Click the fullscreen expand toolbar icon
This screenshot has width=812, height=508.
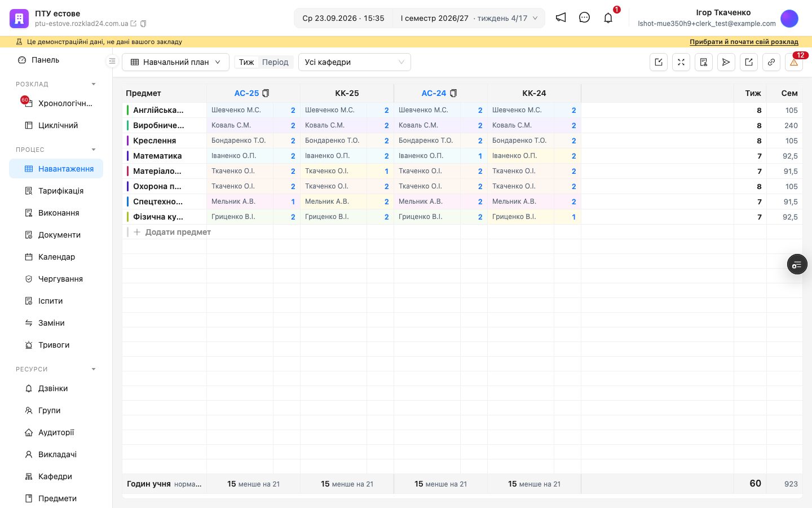681,62
